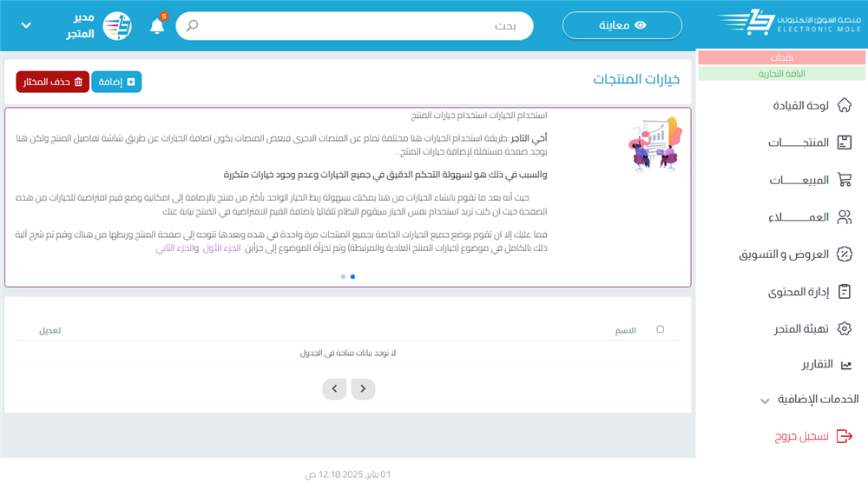
Task: Click the shopping cart icon for المبيعات
Action: click(x=844, y=180)
